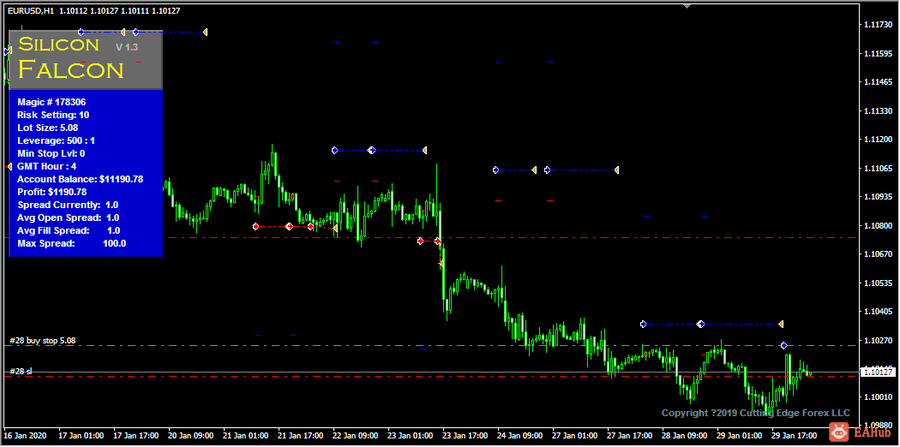
Task: Click price level 1.10935 on the scale
Action: [877, 197]
